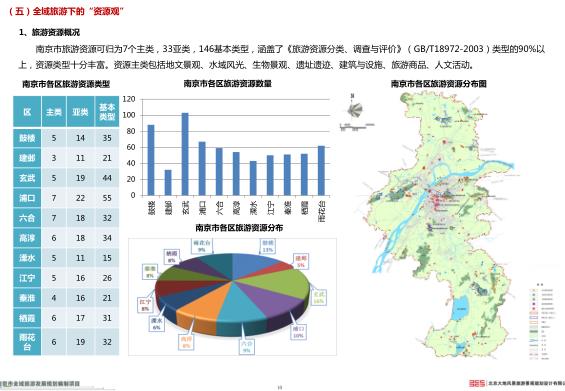Click the 鼓楼 13% pie label
The image size is (565, 391).
coord(268,246)
